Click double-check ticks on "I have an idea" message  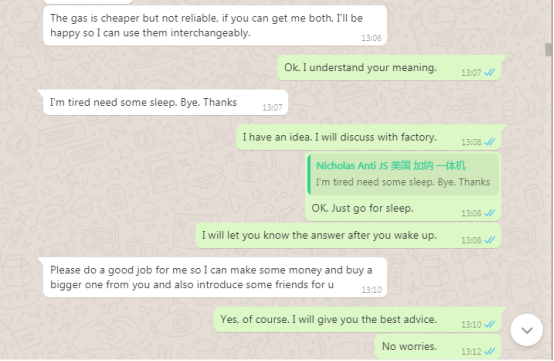(490, 142)
